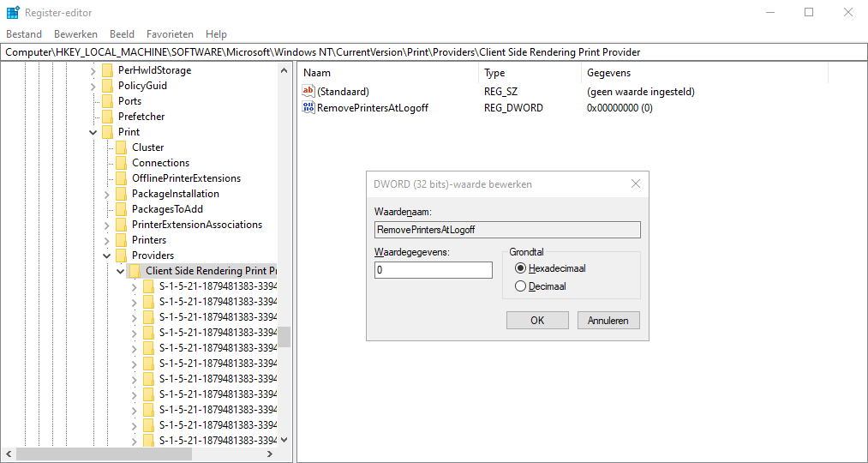Image resolution: width=868 pixels, height=463 pixels.
Task: Open the Bewerken menu
Action: pos(76,34)
